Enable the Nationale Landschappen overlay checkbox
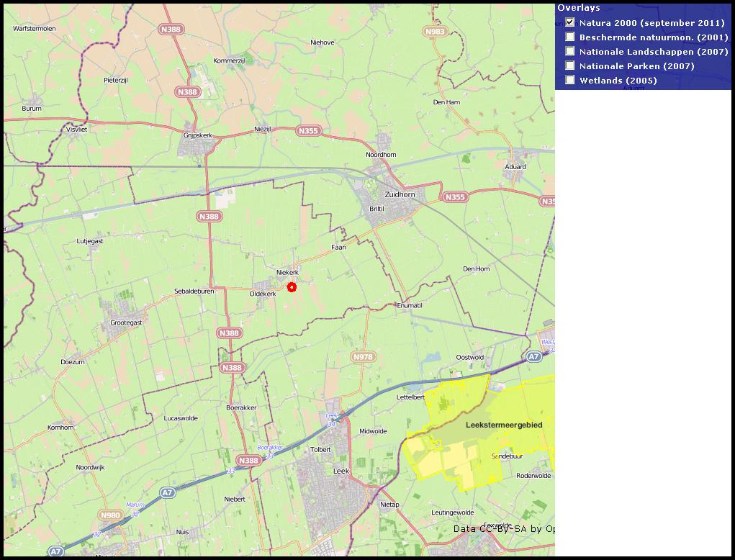This screenshot has width=735, height=560. [570, 51]
